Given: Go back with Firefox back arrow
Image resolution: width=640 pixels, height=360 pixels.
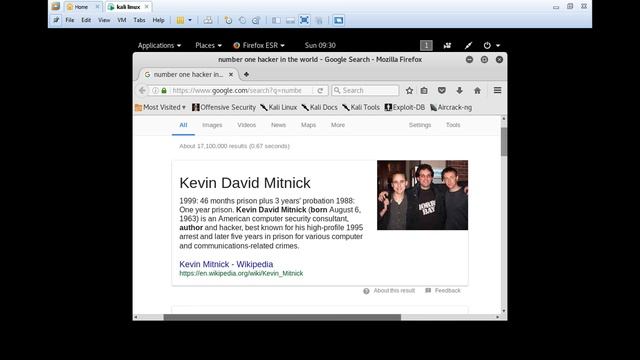Looking at the screenshot, I should [x=142, y=91].
